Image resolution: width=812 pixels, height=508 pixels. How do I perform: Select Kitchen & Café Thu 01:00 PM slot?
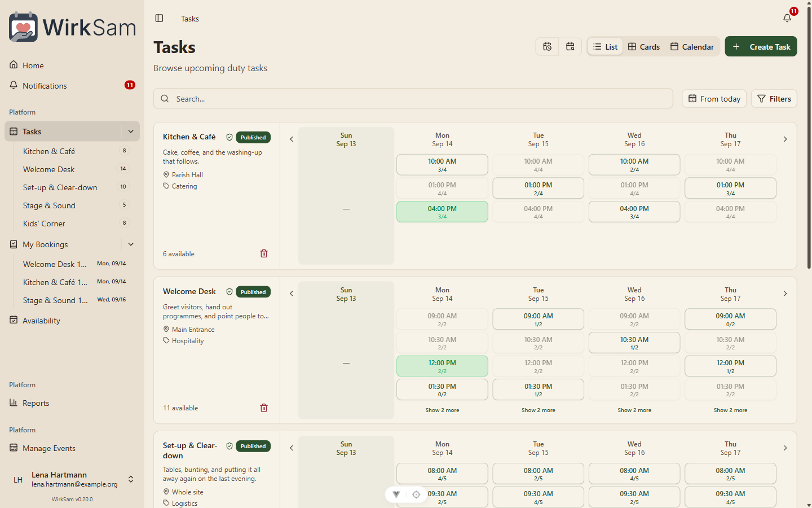click(x=730, y=189)
